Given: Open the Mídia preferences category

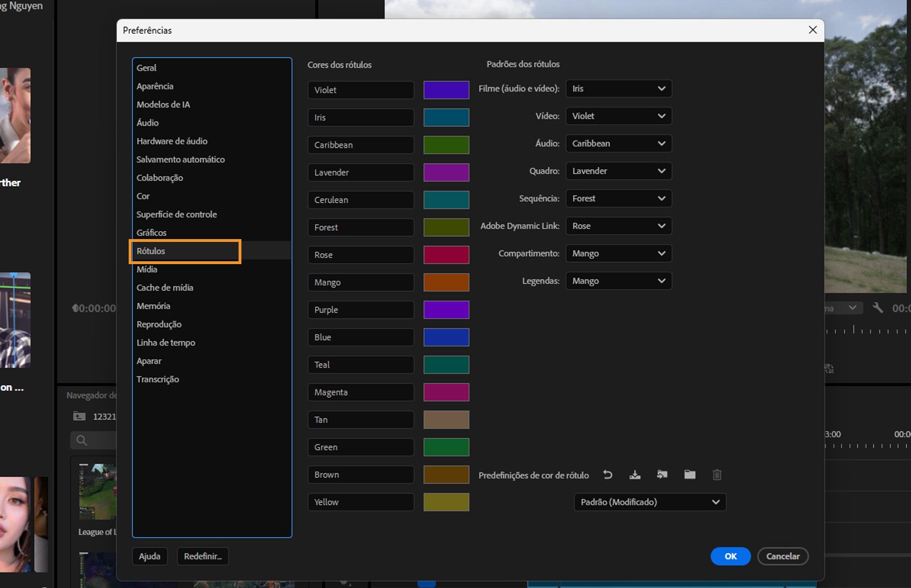Looking at the screenshot, I should 212,269.
